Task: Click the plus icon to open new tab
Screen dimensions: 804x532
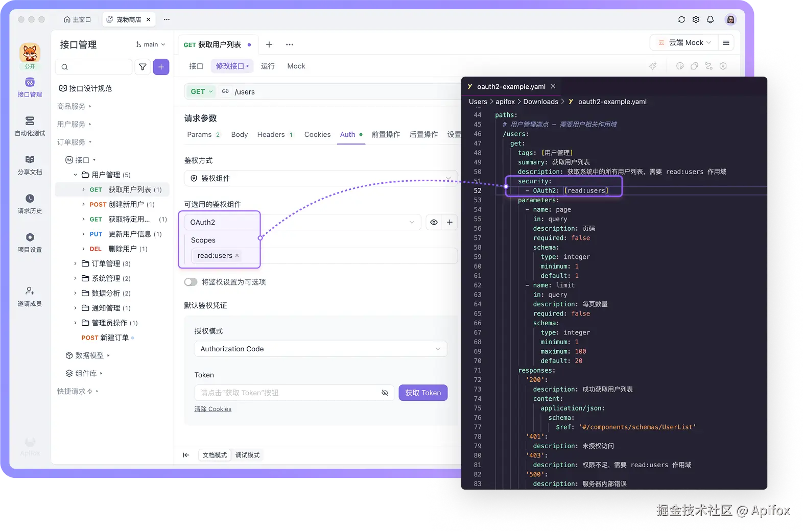Action: click(269, 44)
